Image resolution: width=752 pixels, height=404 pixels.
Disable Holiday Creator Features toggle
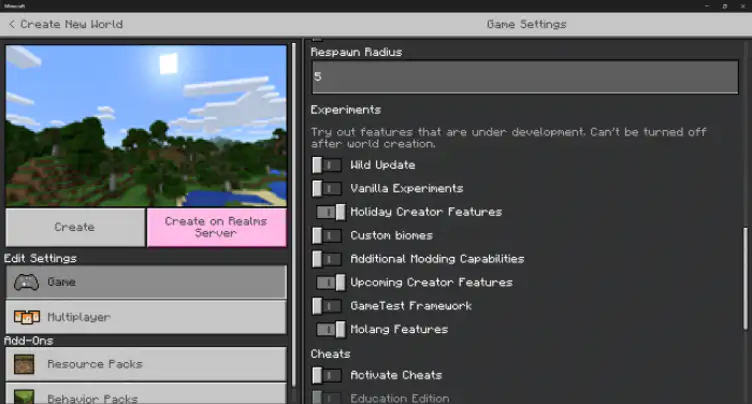tap(330, 212)
